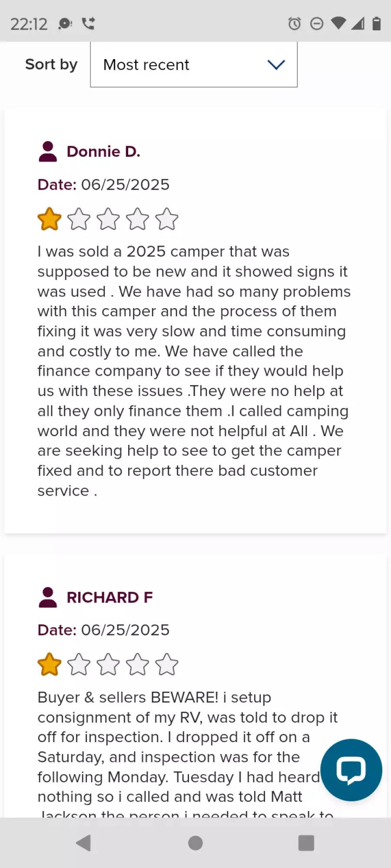Click the filled gold star in Donnie's review

50,219
